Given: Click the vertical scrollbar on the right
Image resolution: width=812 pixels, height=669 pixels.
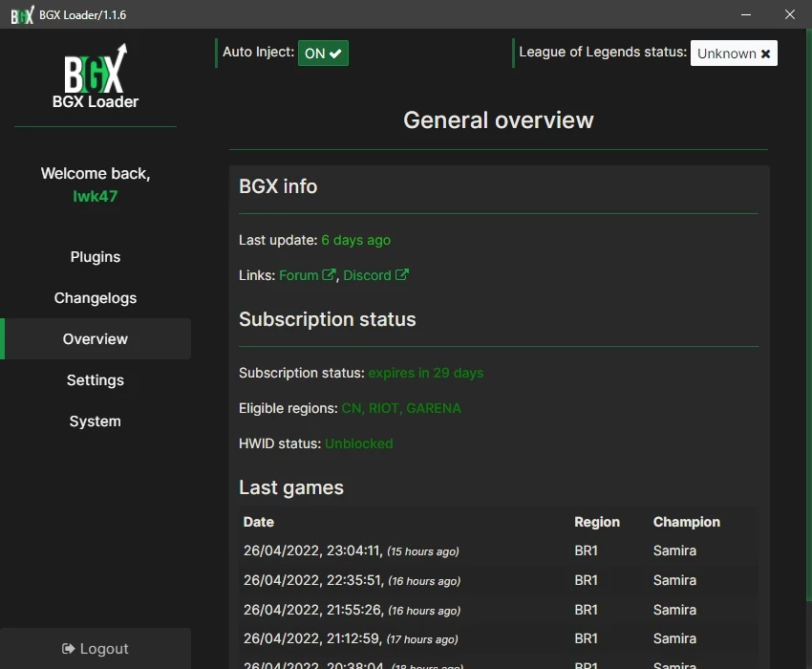Looking at the screenshot, I should pyautogui.click(x=809, y=316).
